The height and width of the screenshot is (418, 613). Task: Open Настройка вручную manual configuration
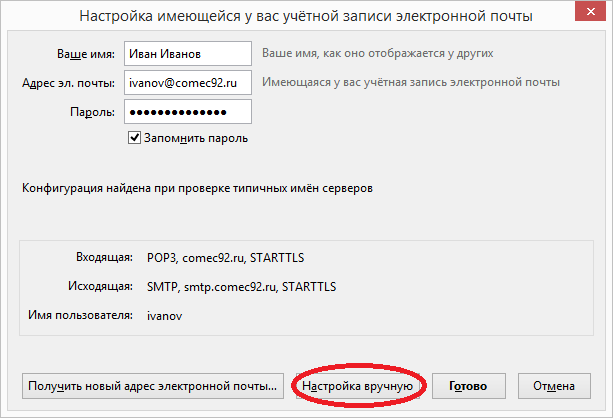click(358, 385)
